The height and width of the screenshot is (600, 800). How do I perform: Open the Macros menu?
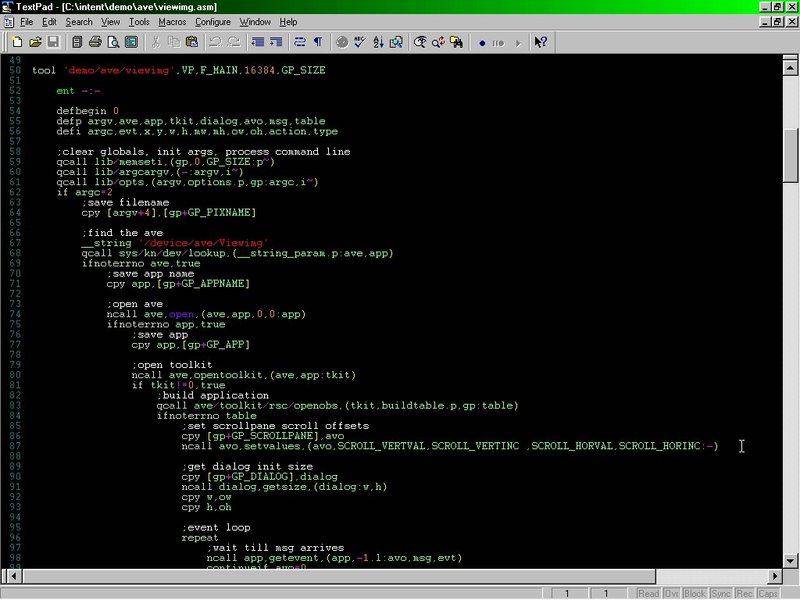coord(172,22)
